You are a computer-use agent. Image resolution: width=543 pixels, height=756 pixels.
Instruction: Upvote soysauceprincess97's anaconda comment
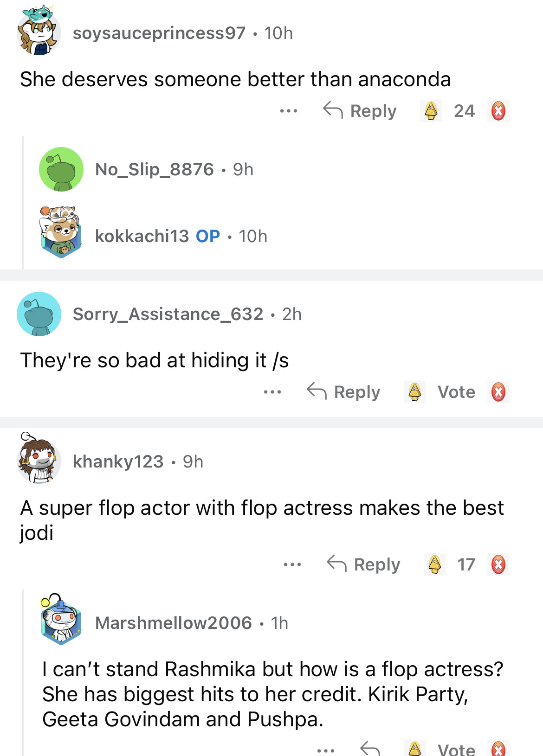tap(431, 111)
